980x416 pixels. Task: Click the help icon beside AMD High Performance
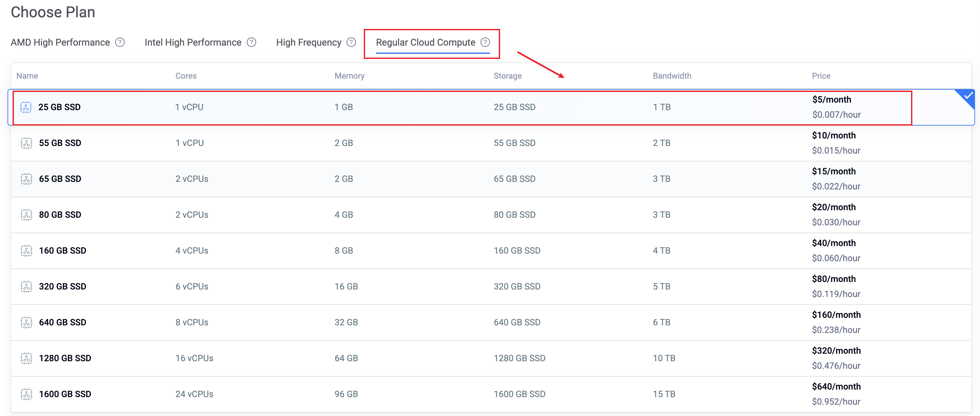point(120,42)
